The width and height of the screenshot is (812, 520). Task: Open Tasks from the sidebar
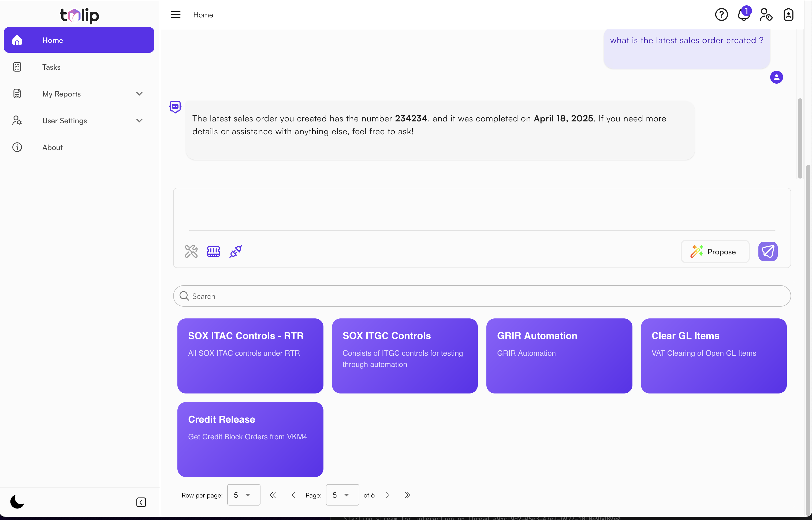51,67
